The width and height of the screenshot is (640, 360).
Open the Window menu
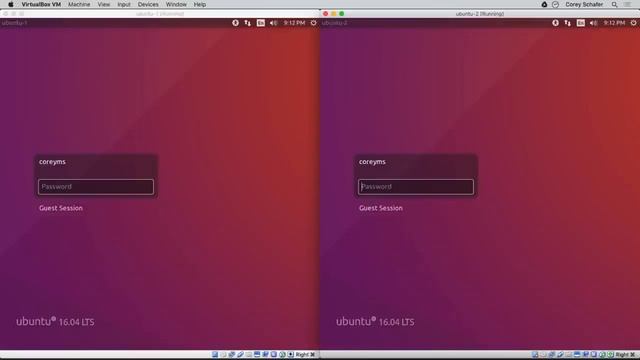(176, 4)
